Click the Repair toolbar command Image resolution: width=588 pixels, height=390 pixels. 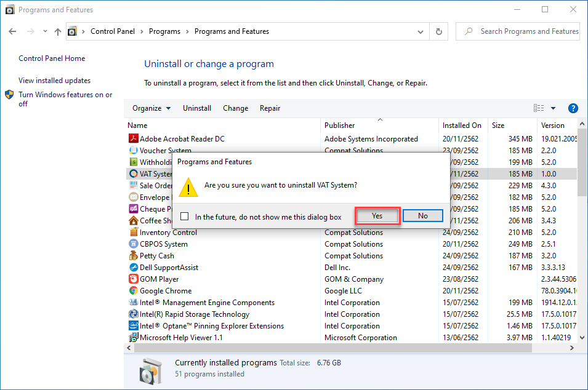pyautogui.click(x=270, y=108)
